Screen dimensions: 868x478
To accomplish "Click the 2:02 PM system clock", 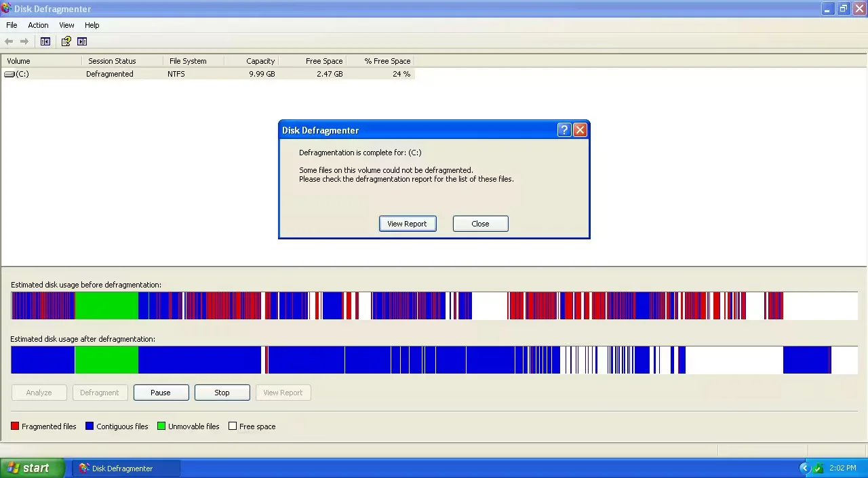I will click(842, 469).
